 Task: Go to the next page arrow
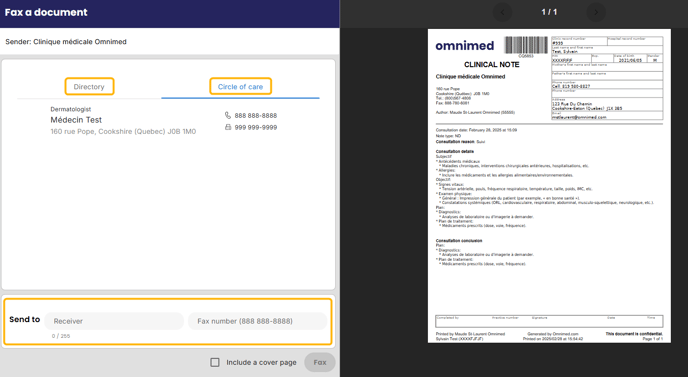pyautogui.click(x=595, y=12)
